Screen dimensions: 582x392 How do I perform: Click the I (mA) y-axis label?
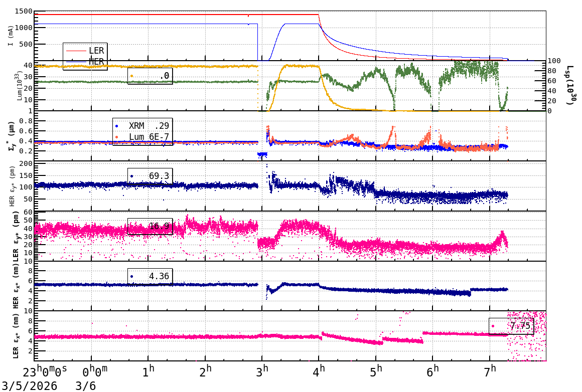11,36
